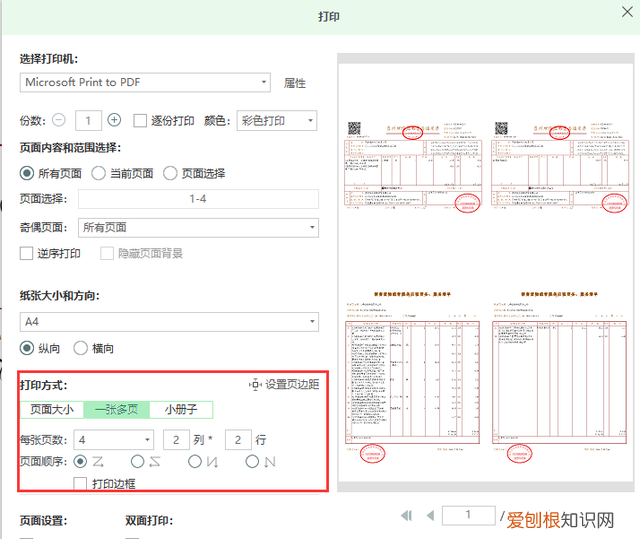Open printer 属性 link
This screenshot has height=539, width=640.
[x=295, y=83]
